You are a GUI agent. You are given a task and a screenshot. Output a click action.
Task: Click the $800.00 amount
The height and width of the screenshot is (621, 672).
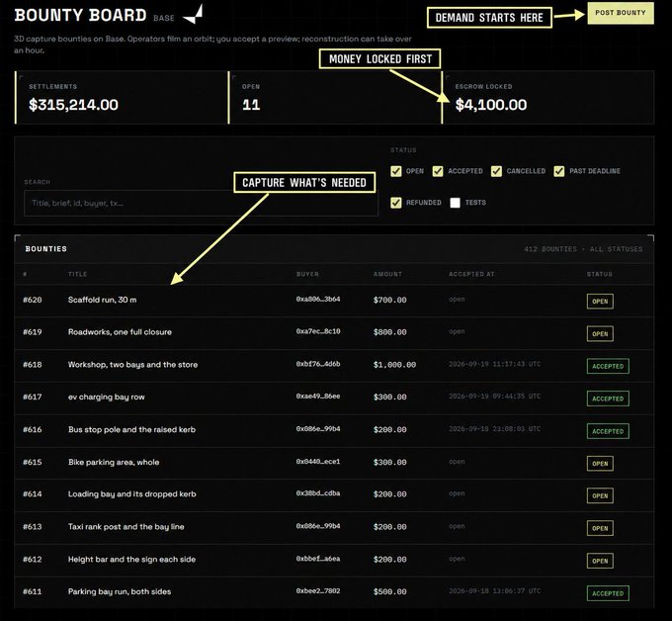[x=390, y=332]
